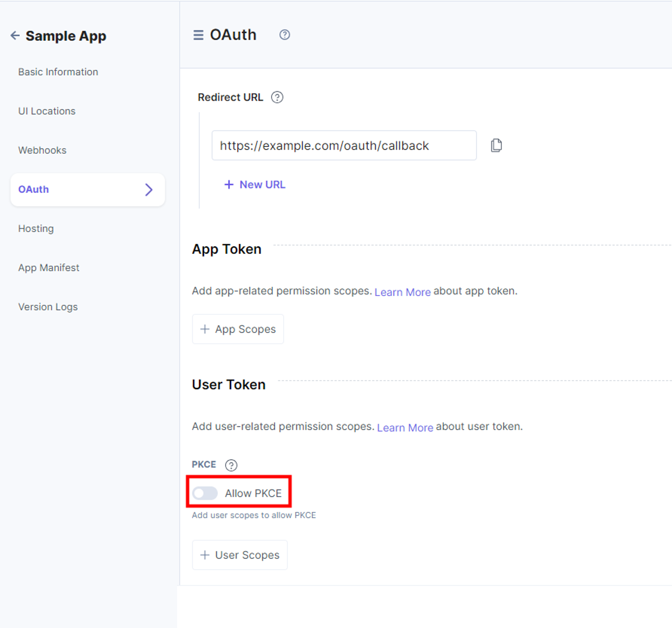Click the User Token section heading
This screenshot has width=672, height=628.
click(x=229, y=385)
